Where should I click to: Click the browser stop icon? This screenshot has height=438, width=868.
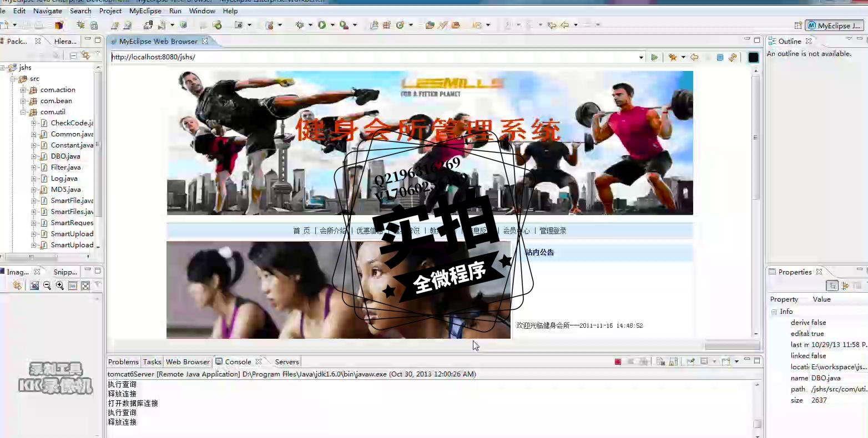click(720, 57)
